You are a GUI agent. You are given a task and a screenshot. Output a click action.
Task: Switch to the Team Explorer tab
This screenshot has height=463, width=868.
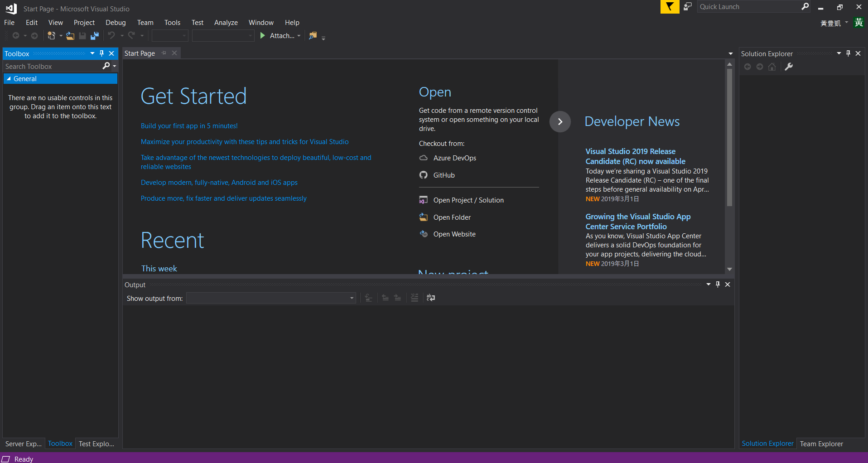(x=821, y=444)
